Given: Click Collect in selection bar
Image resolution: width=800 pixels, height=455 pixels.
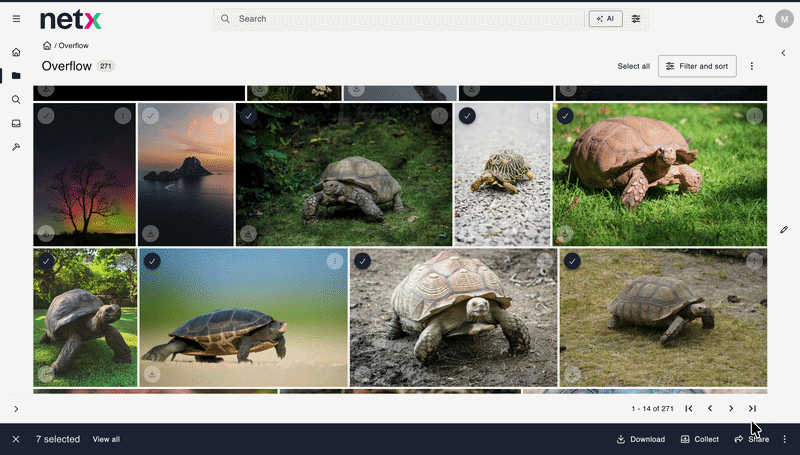Looking at the screenshot, I should coord(699,439).
